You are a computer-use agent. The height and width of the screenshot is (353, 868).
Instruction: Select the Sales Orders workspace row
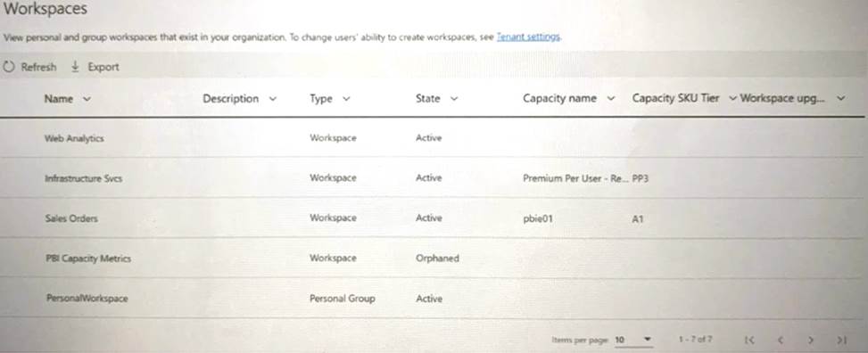pyautogui.click(x=432, y=218)
